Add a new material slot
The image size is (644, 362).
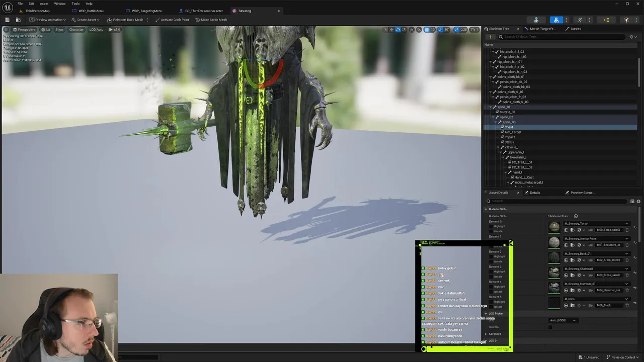point(576,216)
